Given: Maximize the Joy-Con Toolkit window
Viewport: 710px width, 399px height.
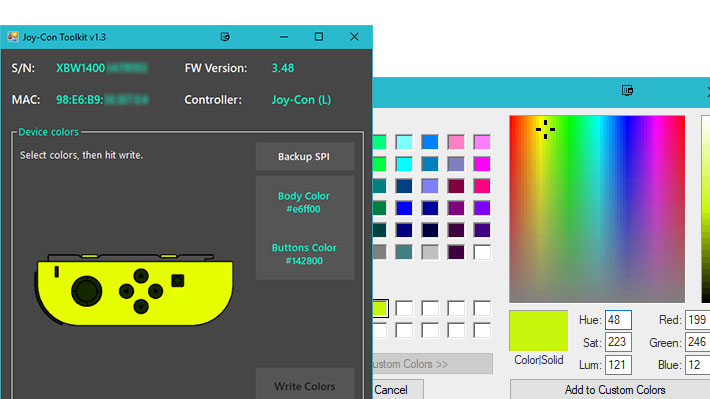Looking at the screenshot, I should (319, 37).
